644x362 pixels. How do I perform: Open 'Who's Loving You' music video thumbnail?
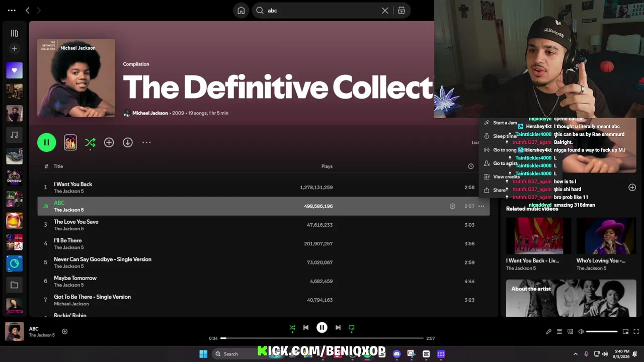tap(606, 236)
